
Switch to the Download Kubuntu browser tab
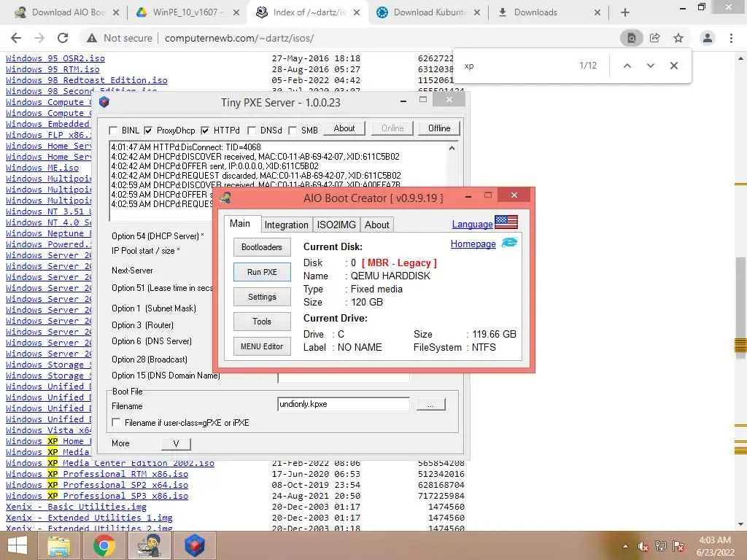tap(427, 12)
